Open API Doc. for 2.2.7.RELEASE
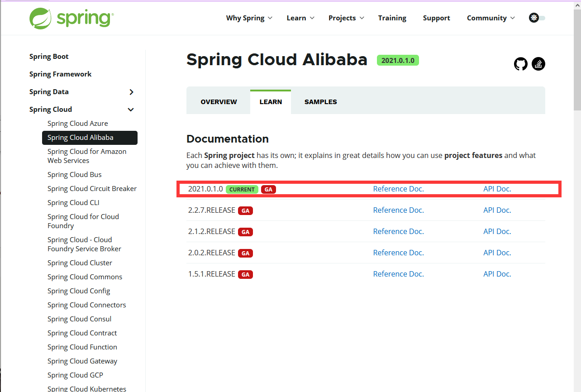 click(x=497, y=210)
